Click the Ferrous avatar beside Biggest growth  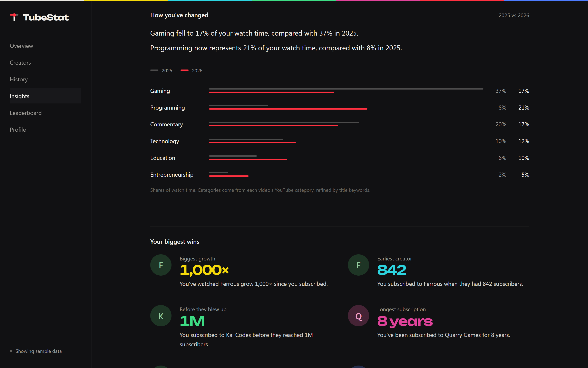coord(161,265)
